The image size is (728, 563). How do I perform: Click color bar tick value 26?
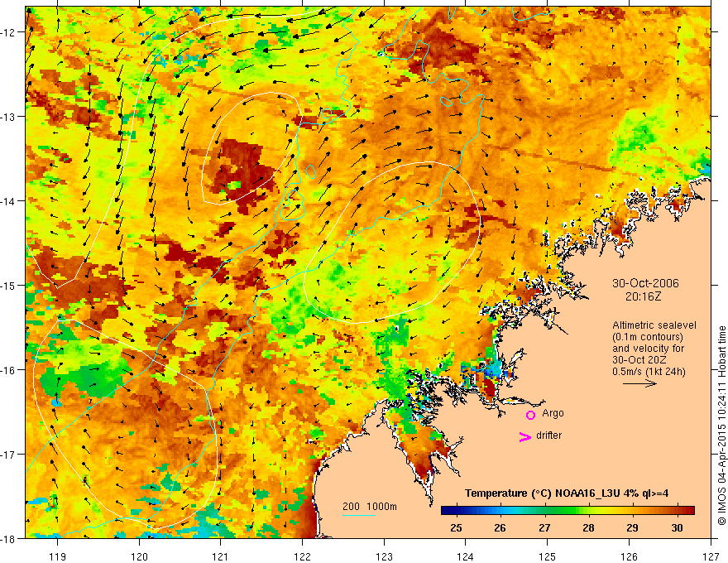500,527
